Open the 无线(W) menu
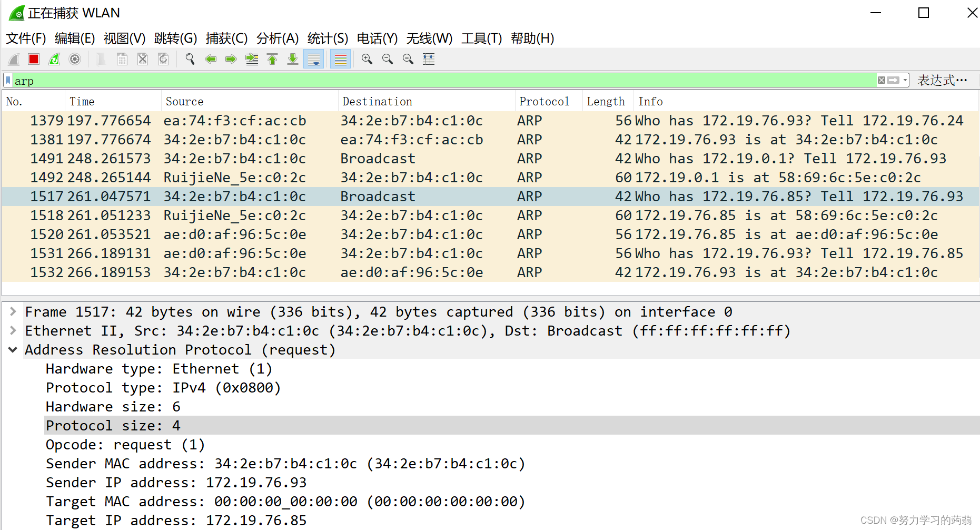The width and height of the screenshot is (980, 530). [x=429, y=38]
